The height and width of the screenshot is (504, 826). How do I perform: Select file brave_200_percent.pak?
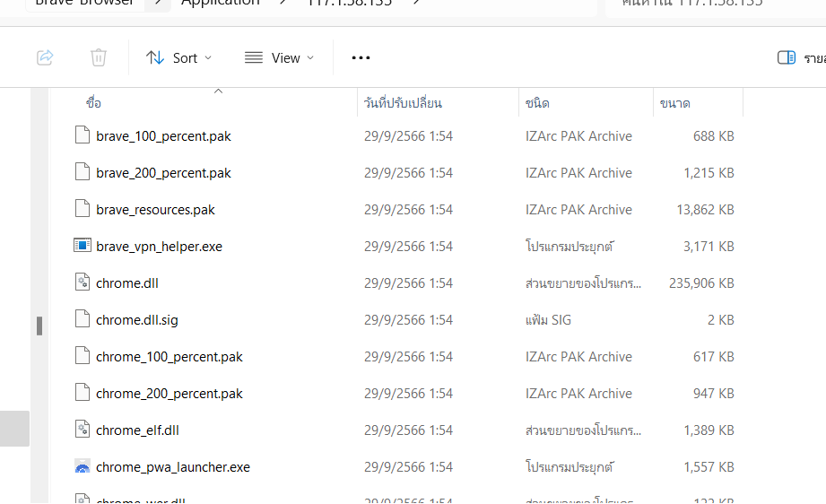(163, 173)
